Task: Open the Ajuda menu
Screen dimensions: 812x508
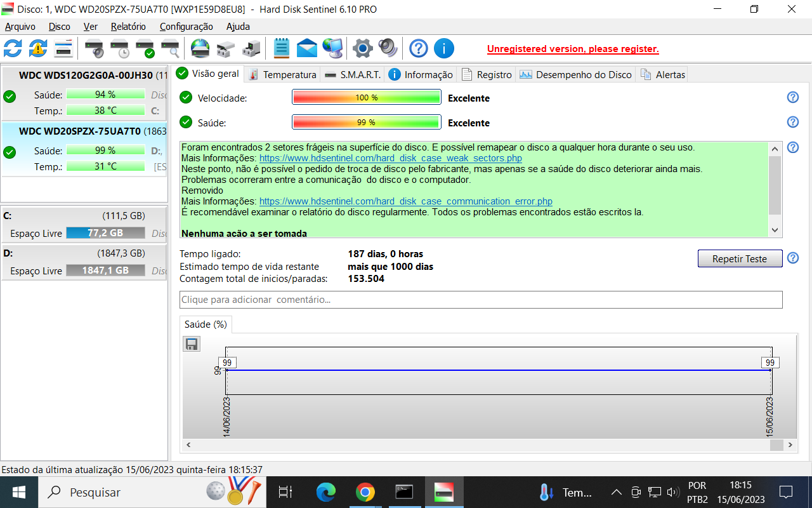Action: (238, 27)
